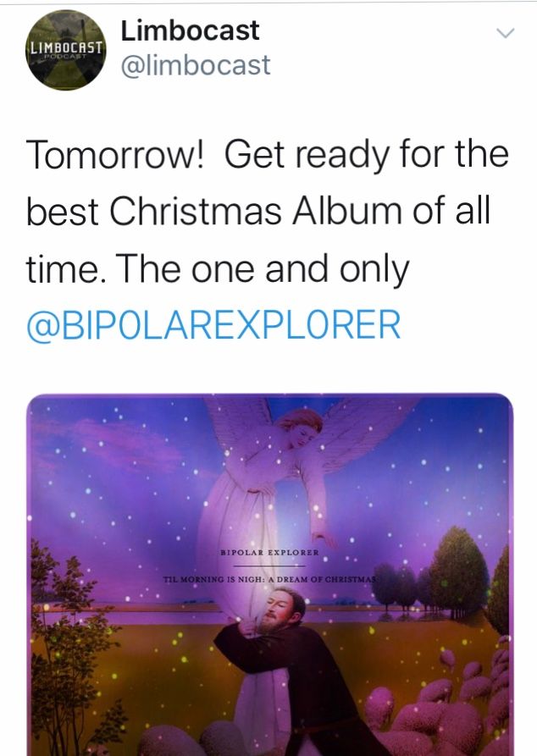Open the Limbocast profile avatar
The image size is (537, 756).
point(66,50)
